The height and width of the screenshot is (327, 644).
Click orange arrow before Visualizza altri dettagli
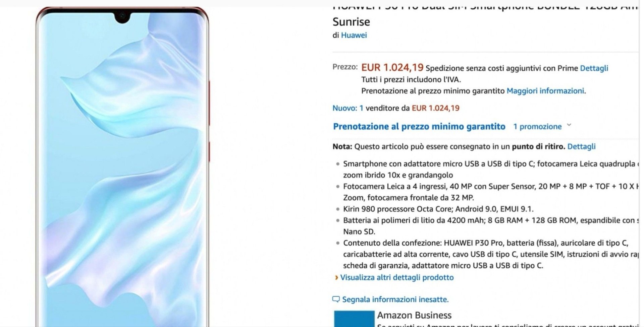336,277
